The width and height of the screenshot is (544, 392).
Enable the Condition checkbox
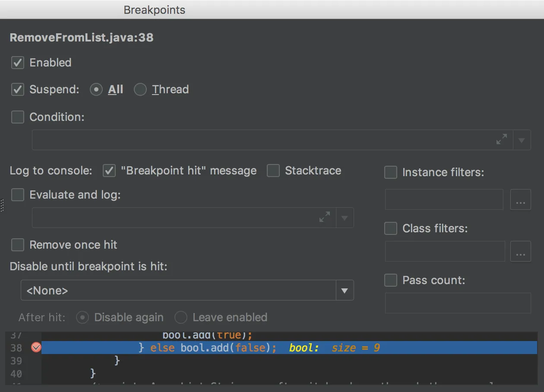tap(18, 117)
